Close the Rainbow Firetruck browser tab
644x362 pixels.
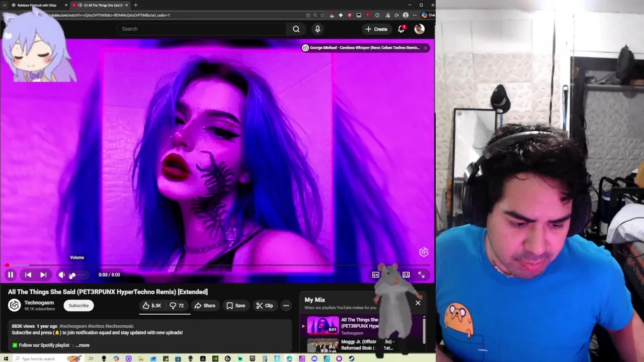tap(66, 5)
